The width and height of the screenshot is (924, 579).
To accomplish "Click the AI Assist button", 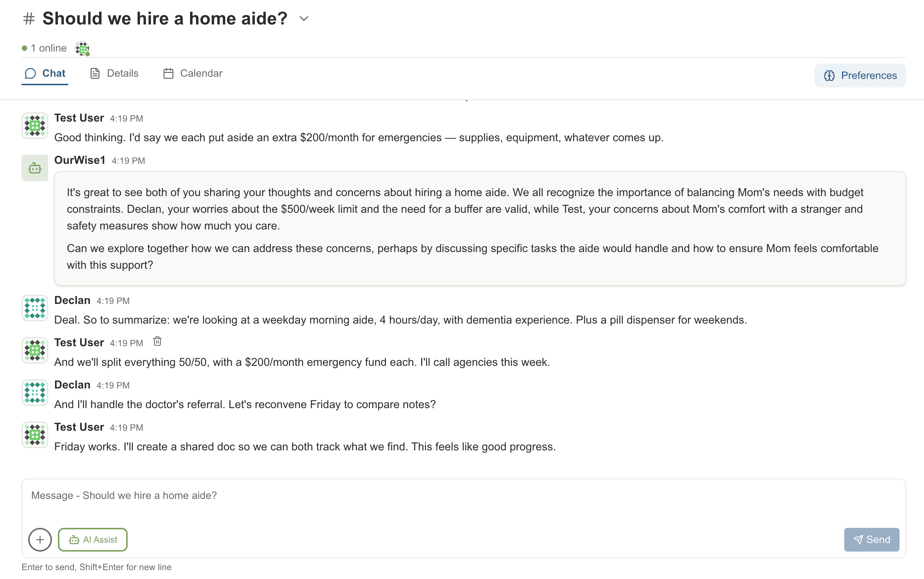I will click(x=92, y=540).
